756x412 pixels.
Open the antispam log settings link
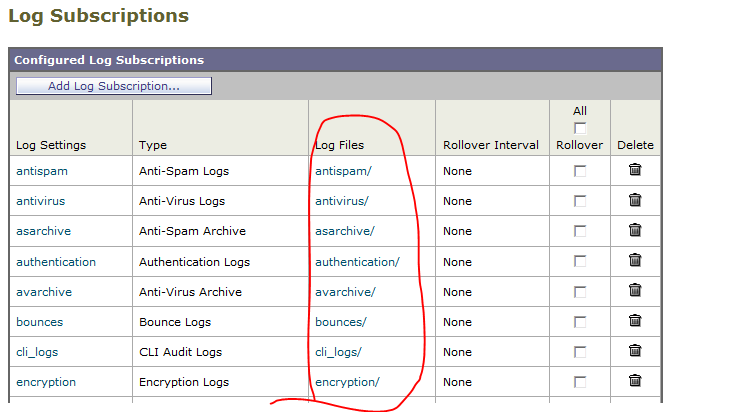[x=41, y=171]
